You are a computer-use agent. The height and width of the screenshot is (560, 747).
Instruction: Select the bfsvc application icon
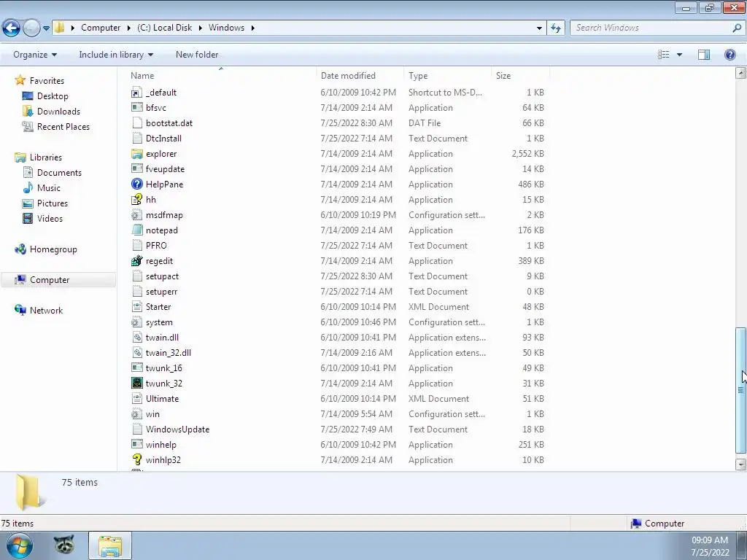[136, 108]
